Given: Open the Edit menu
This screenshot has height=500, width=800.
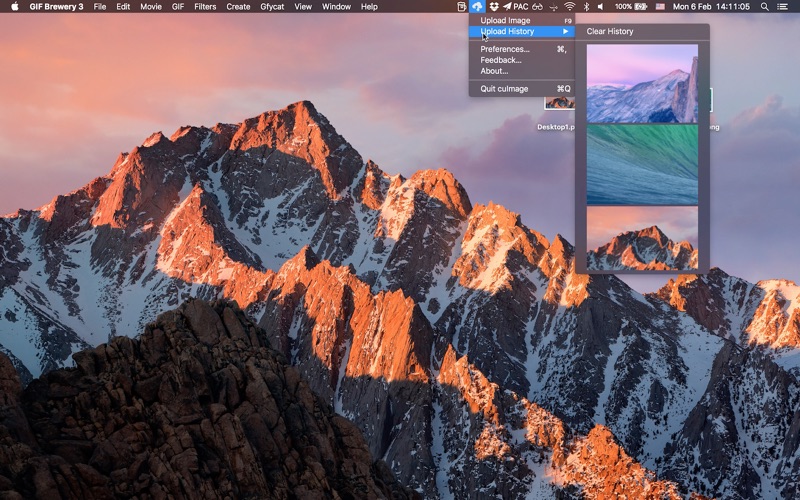Looking at the screenshot, I should [123, 7].
